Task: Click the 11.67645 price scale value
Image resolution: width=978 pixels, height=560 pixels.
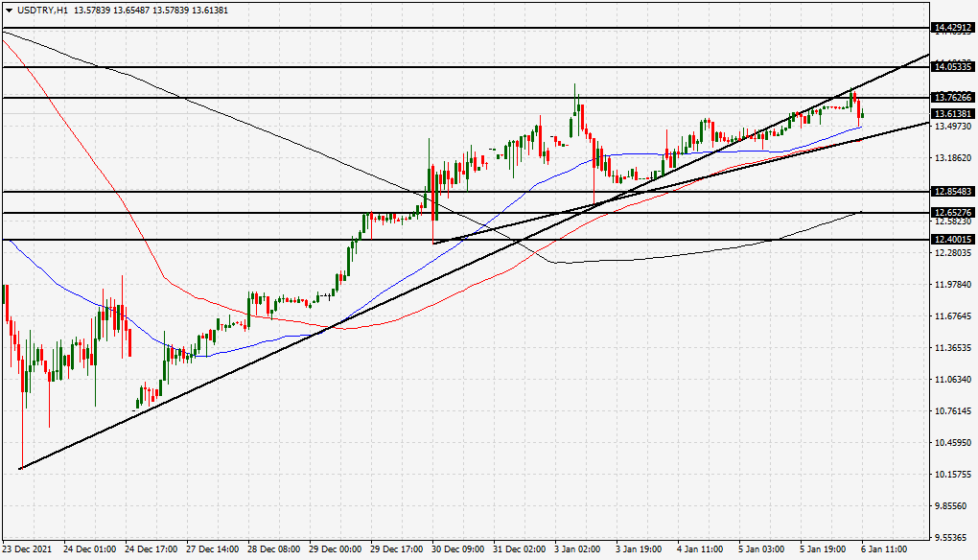Action: (x=953, y=316)
